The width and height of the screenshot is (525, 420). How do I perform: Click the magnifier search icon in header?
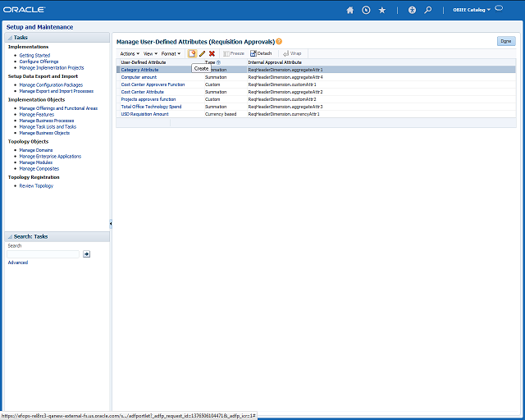(428, 10)
